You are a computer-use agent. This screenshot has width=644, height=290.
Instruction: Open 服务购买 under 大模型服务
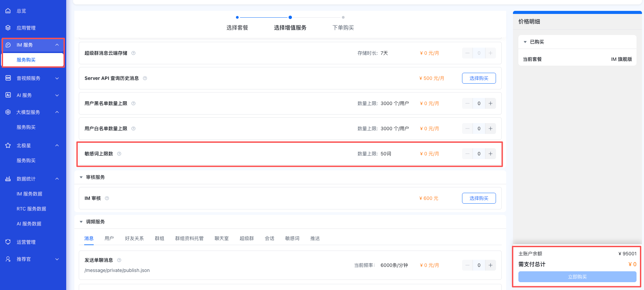coord(26,127)
